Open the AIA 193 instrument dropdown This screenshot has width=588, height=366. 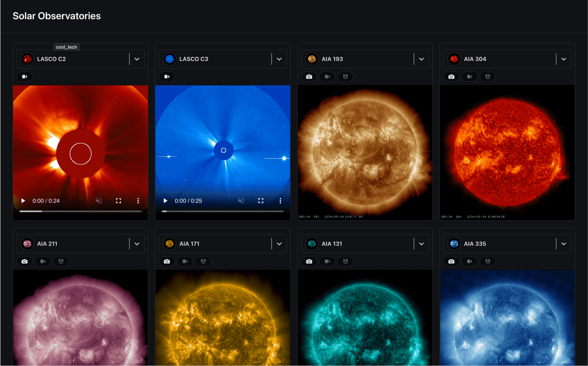[421, 59]
